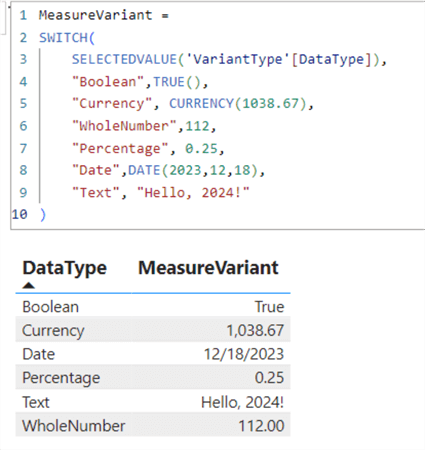Click line number 5 in editor gutter
Viewport: 425px width, 450px height.
23,103
